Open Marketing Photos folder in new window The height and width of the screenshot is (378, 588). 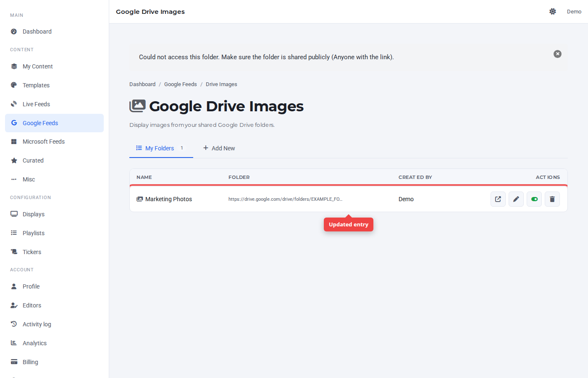498,199
